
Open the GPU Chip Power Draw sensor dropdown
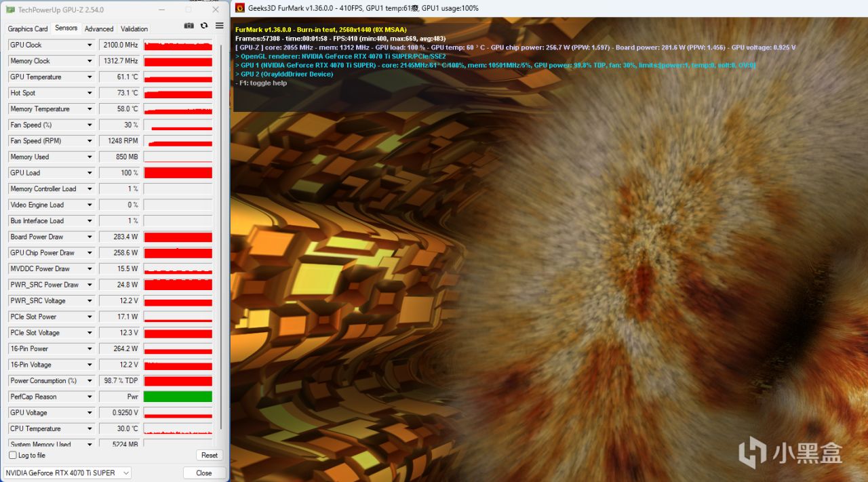[90, 253]
